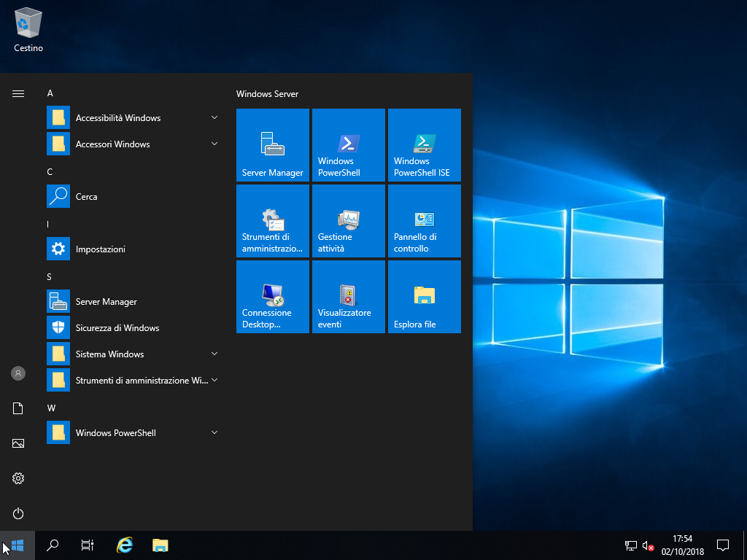The image size is (747, 560).
Task: Open Impostazioni from the app list
Action: click(133, 249)
